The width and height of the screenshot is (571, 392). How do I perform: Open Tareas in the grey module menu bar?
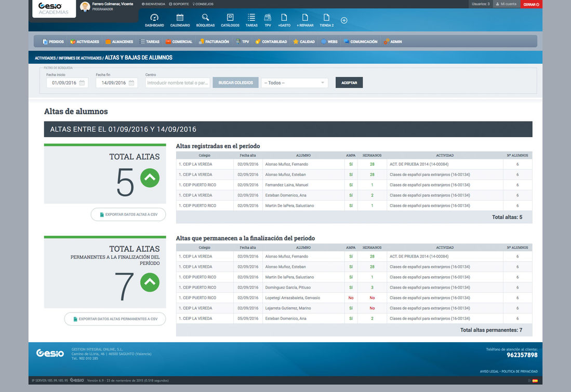[x=149, y=42]
